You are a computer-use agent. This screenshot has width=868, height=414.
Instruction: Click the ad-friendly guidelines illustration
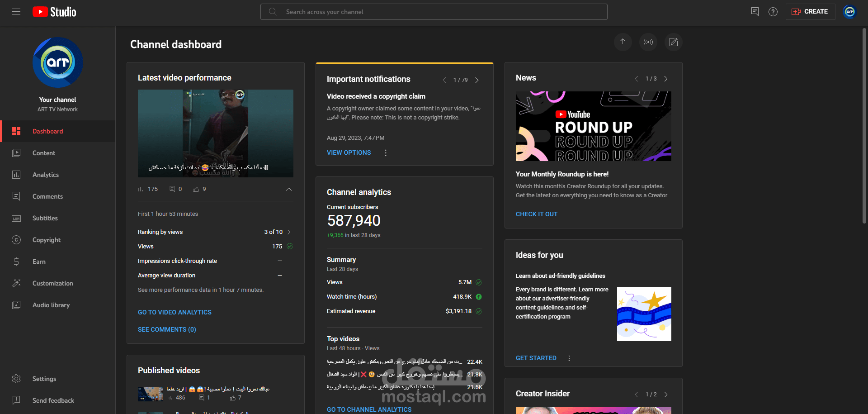[644, 314]
